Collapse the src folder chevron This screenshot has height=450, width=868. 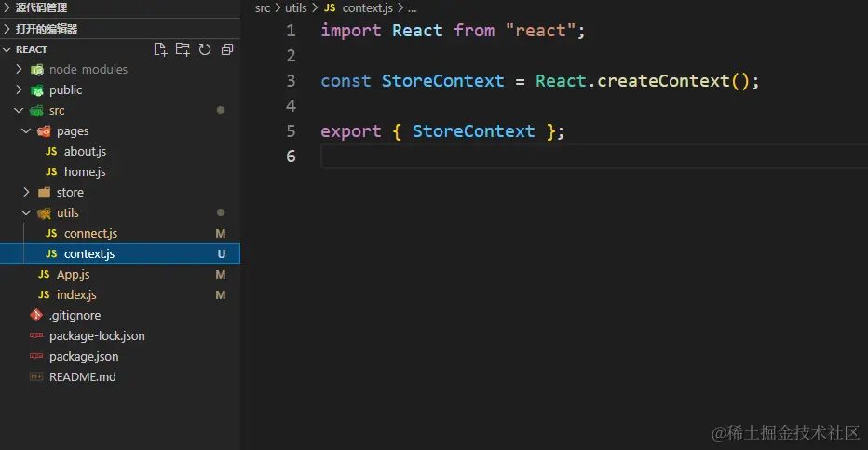pyautogui.click(x=19, y=110)
